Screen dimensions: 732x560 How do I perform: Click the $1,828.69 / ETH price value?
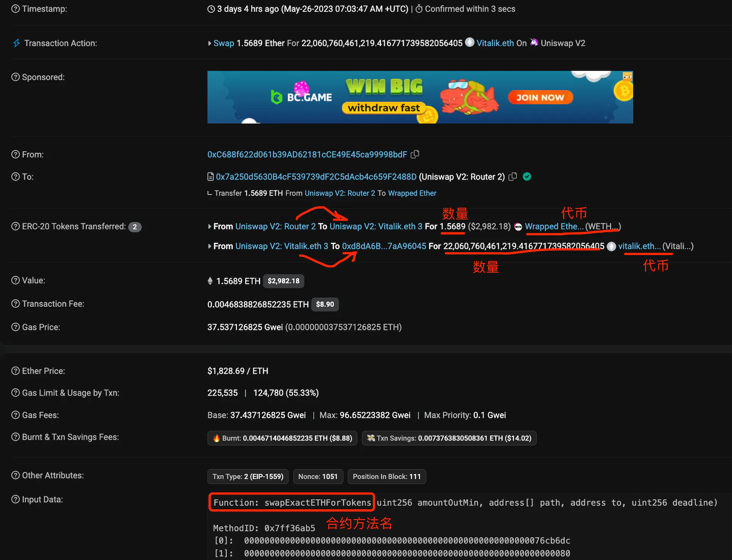coord(238,371)
